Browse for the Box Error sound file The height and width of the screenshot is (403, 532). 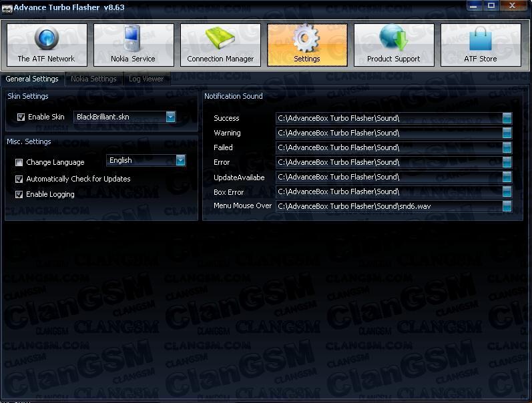click(x=507, y=191)
